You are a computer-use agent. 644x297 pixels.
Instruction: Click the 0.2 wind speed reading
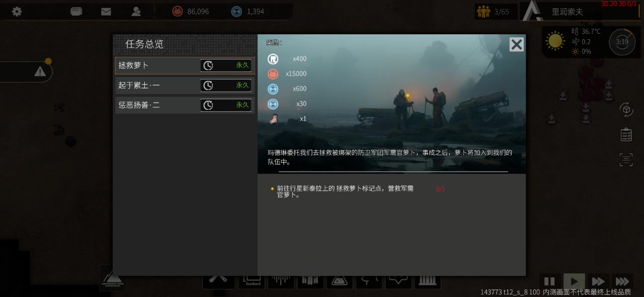click(x=586, y=42)
